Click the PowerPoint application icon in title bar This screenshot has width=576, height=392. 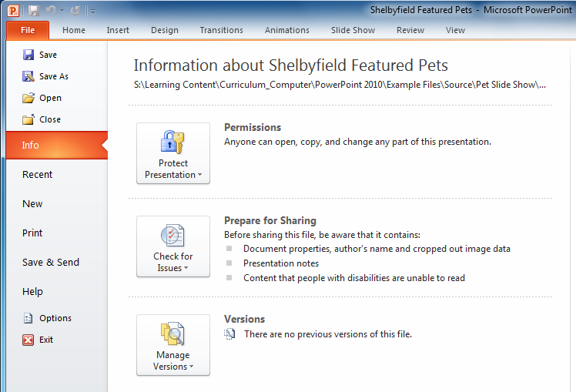click(13, 11)
